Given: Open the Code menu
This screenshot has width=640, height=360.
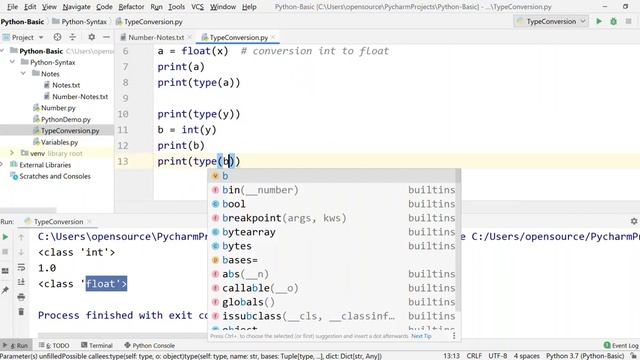Looking at the screenshot, I should pyautogui.click(x=104, y=7).
